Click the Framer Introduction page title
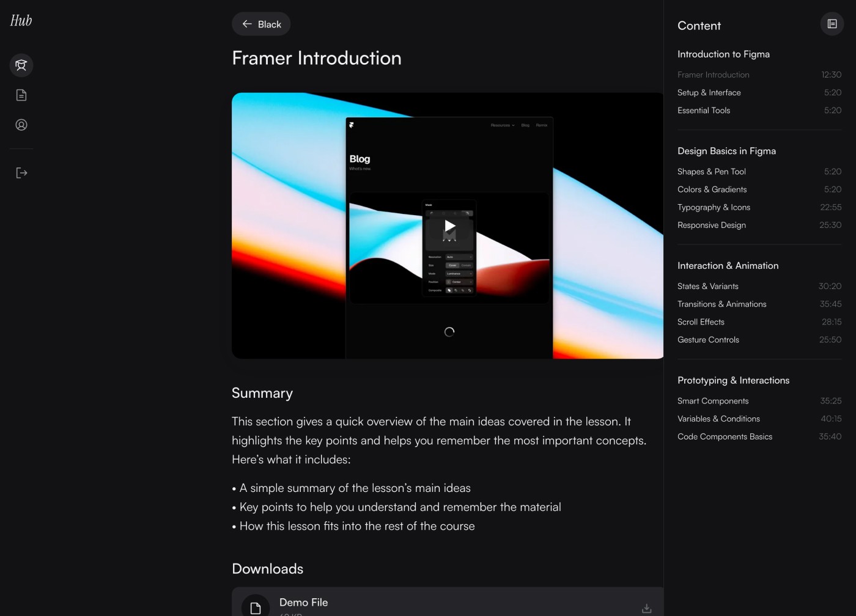Viewport: 856px width, 616px height. [317, 58]
